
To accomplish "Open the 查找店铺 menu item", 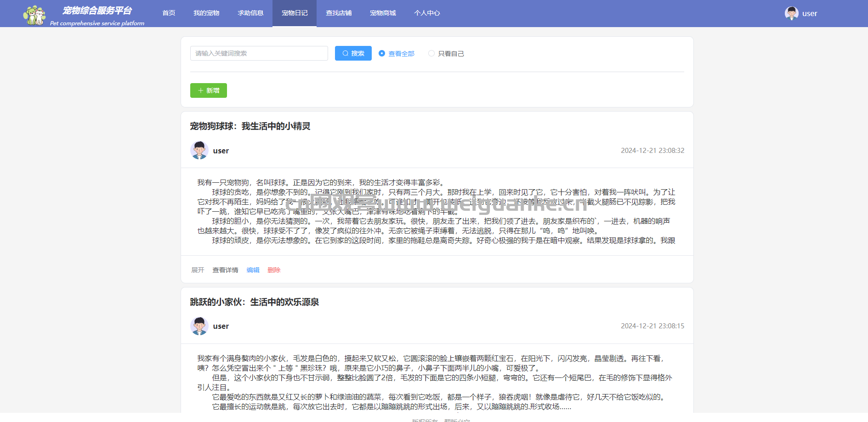I will click(x=339, y=13).
